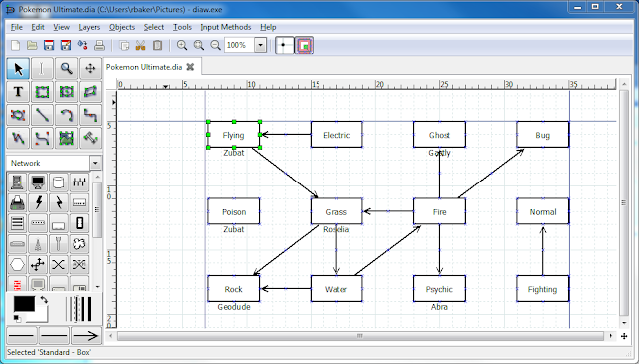Screen dimensions: 639x364
Task: Open the Tools menu
Action: click(x=182, y=27)
